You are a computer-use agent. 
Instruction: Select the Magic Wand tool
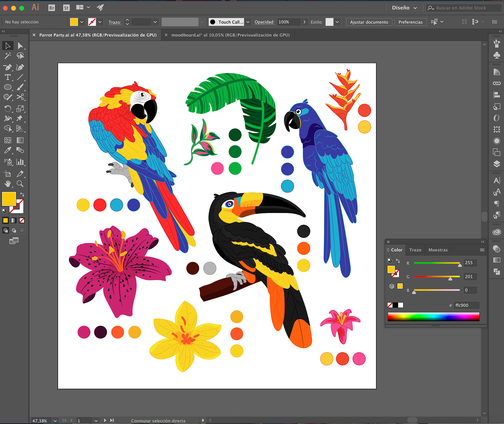pos(7,56)
